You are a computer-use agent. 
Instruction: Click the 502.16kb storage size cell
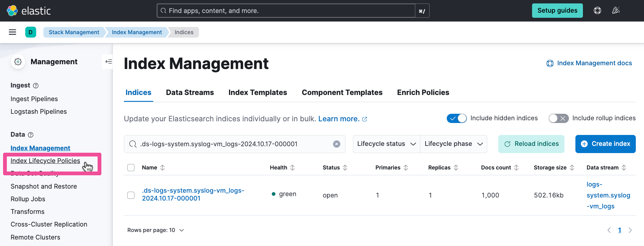549,195
